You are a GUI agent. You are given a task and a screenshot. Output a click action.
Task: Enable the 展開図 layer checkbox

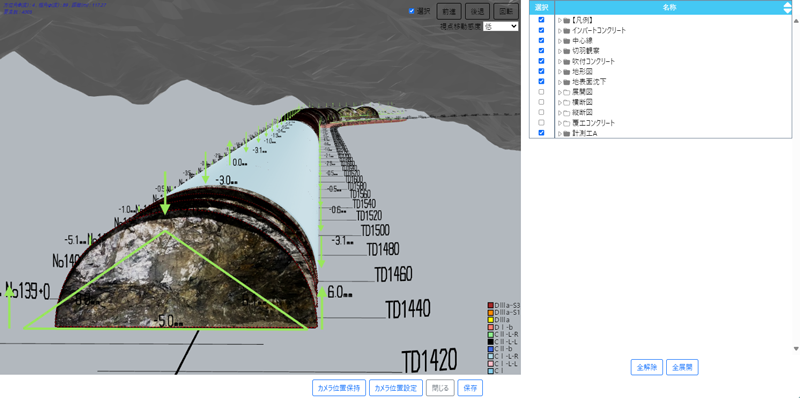(x=541, y=92)
